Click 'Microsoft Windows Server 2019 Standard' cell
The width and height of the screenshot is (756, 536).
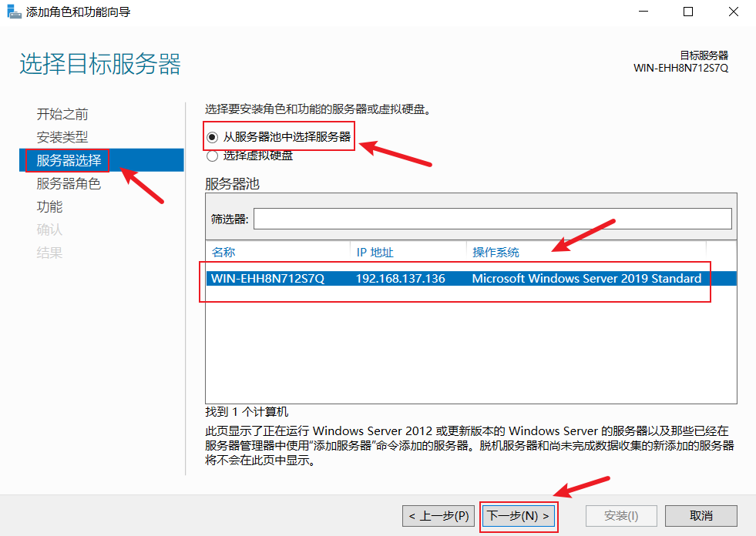click(586, 279)
